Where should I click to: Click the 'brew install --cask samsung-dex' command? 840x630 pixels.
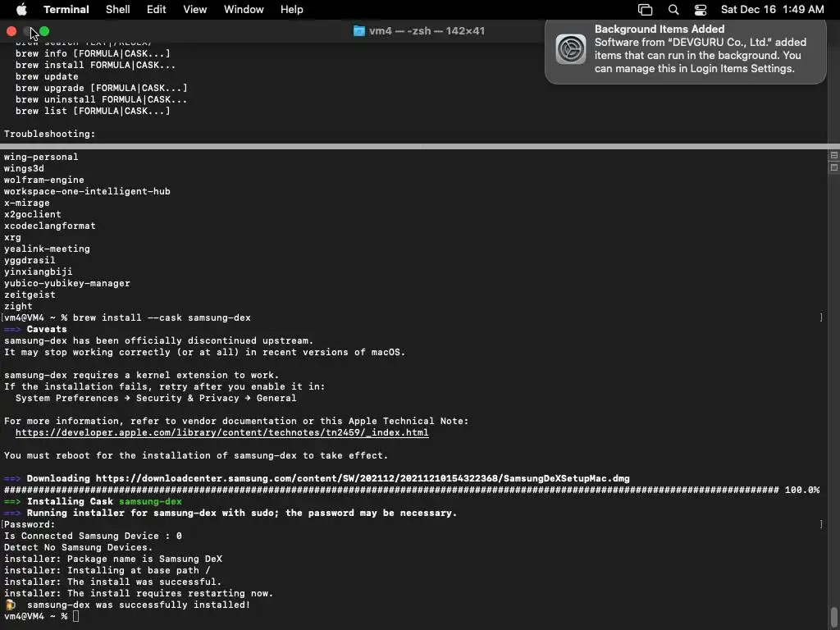point(162,317)
